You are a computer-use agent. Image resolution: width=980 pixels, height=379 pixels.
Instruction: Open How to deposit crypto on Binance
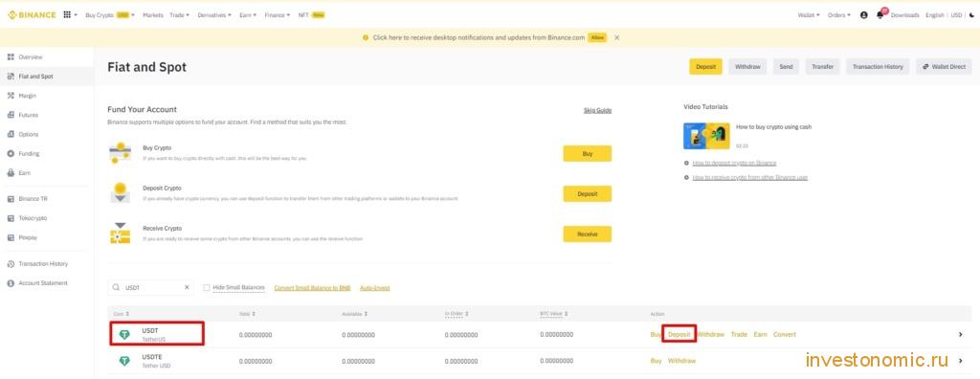[734, 163]
